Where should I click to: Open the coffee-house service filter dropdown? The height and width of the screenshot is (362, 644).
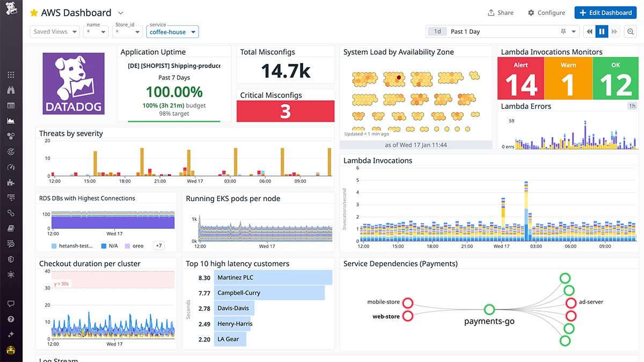coord(172,32)
